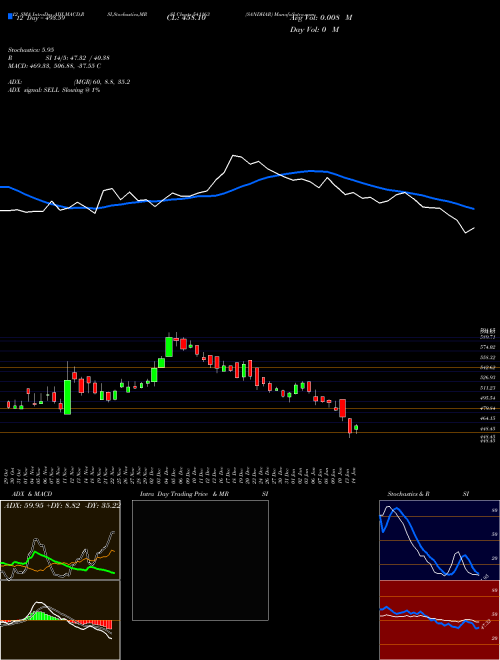Click the Avg Vol: 0.008 M text
This screenshot has height=660, width=500.
(321, 18)
